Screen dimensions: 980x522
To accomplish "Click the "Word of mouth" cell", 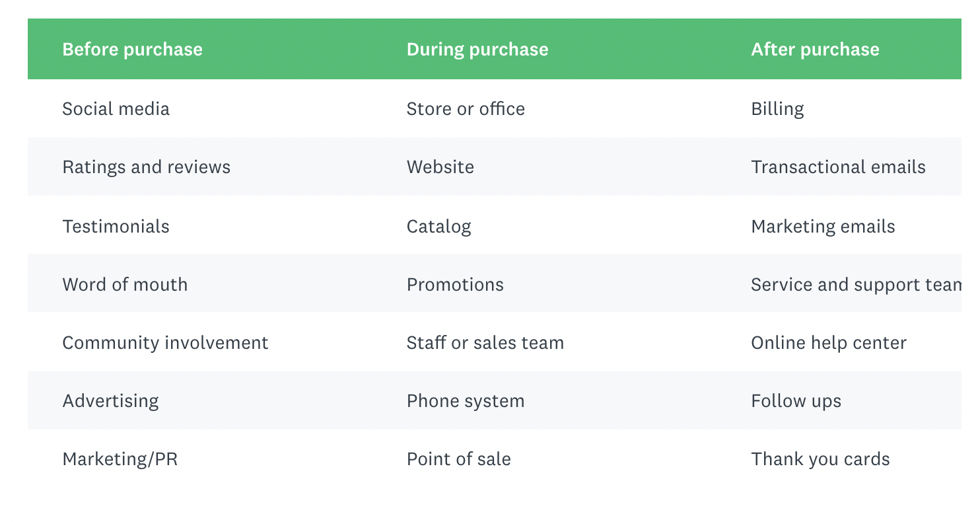I will tap(125, 285).
